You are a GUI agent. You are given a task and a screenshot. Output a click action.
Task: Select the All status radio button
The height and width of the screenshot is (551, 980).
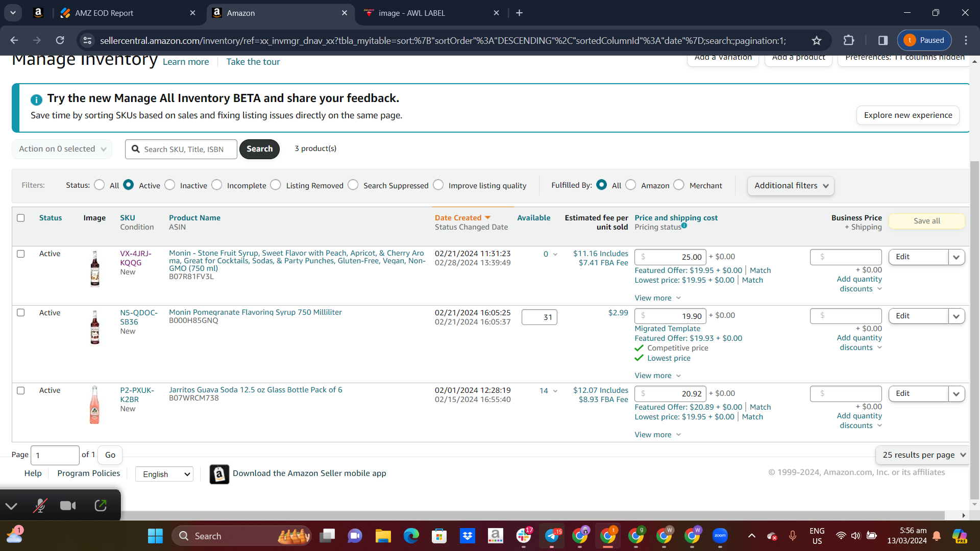point(100,185)
